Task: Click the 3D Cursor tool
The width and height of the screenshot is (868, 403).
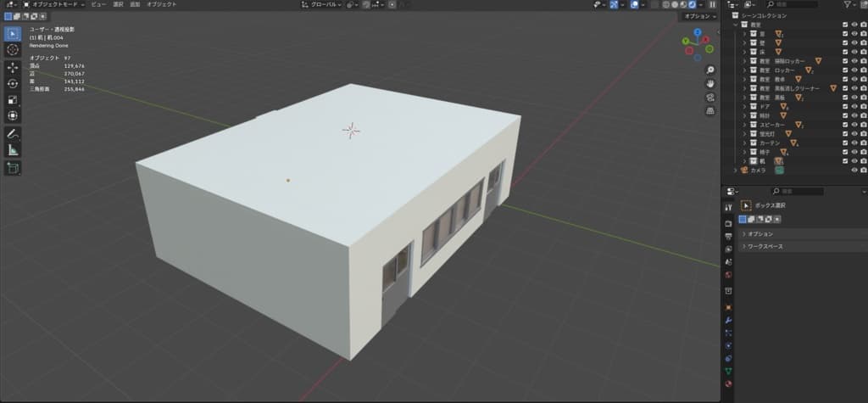Action: coord(13,50)
